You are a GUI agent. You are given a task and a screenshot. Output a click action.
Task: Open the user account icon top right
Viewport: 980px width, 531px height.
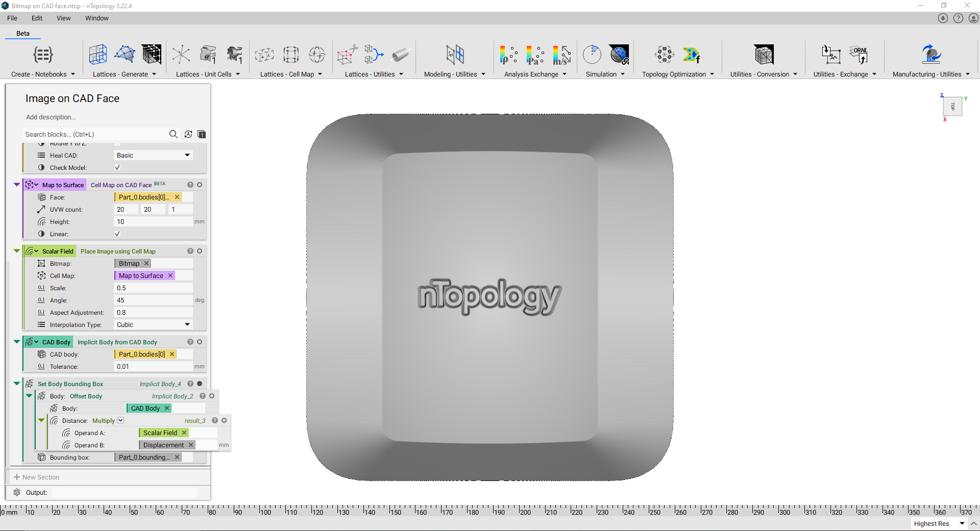973,18
